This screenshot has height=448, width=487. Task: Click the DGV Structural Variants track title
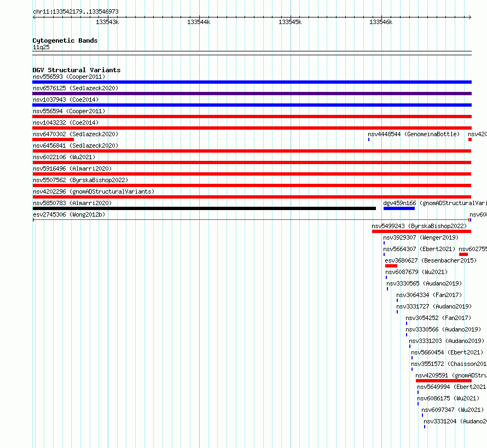77,70
